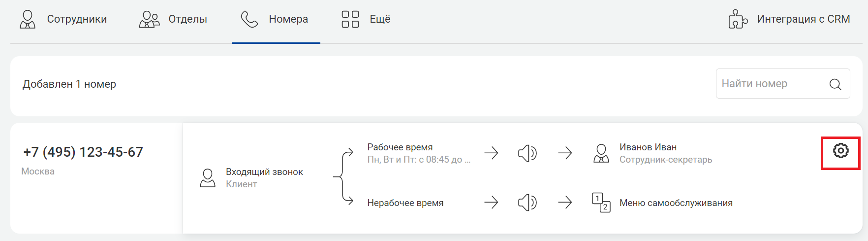Open Интеграция с CRM link
Viewport: 868px width, 241px height.
(x=789, y=19)
